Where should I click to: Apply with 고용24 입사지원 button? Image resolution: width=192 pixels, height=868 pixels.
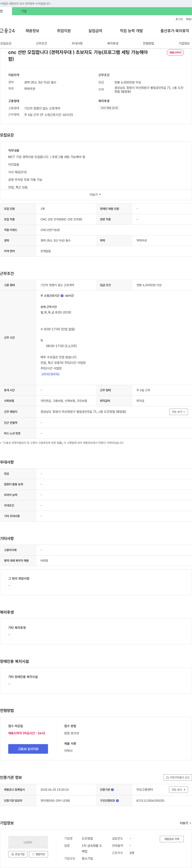[28, 749]
